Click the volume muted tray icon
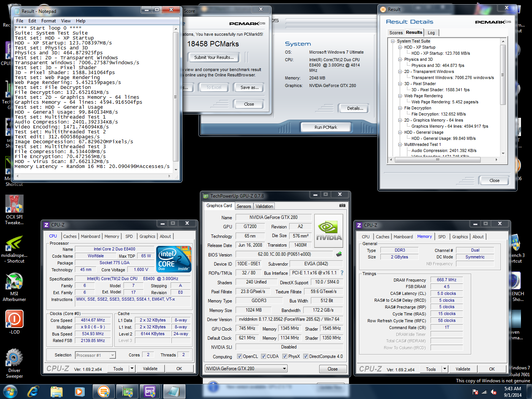Screen dimensions: 532x399 pos(494,392)
